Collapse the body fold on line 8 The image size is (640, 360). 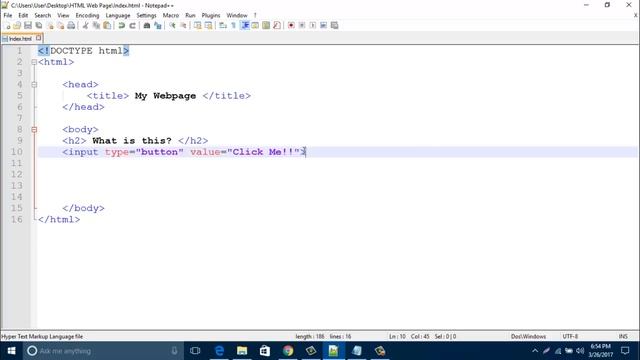click(34, 130)
